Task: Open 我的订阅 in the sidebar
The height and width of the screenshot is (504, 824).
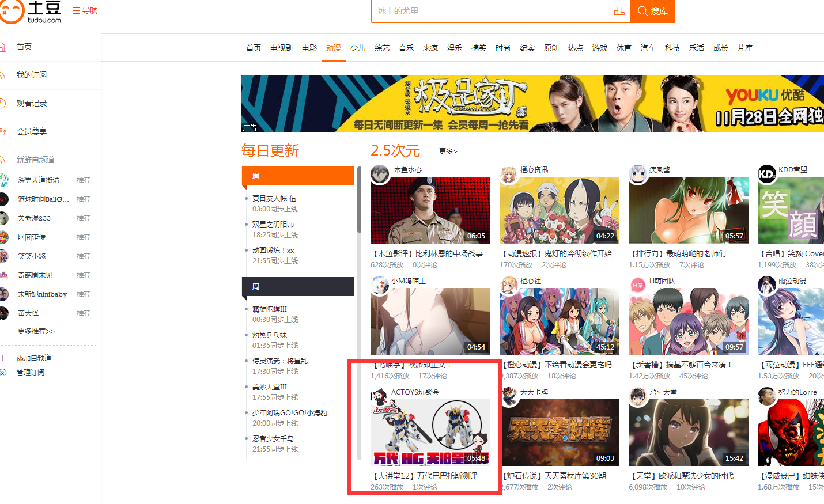Action: (x=31, y=75)
